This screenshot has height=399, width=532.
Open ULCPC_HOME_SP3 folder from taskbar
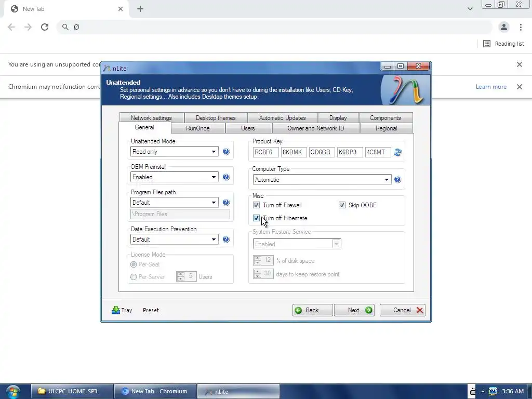pos(72,392)
